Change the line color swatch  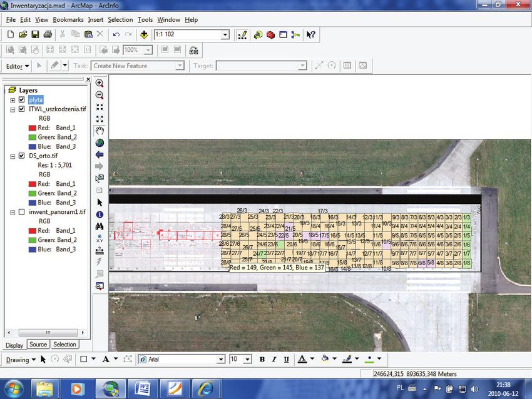pos(347,360)
